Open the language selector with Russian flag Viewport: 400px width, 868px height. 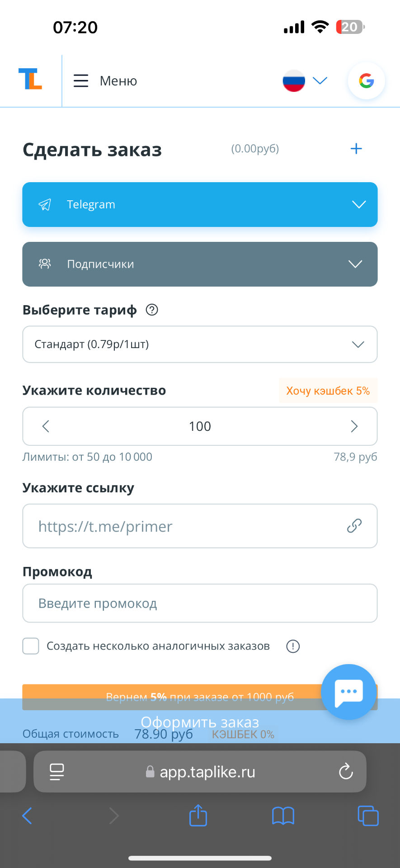point(305,81)
